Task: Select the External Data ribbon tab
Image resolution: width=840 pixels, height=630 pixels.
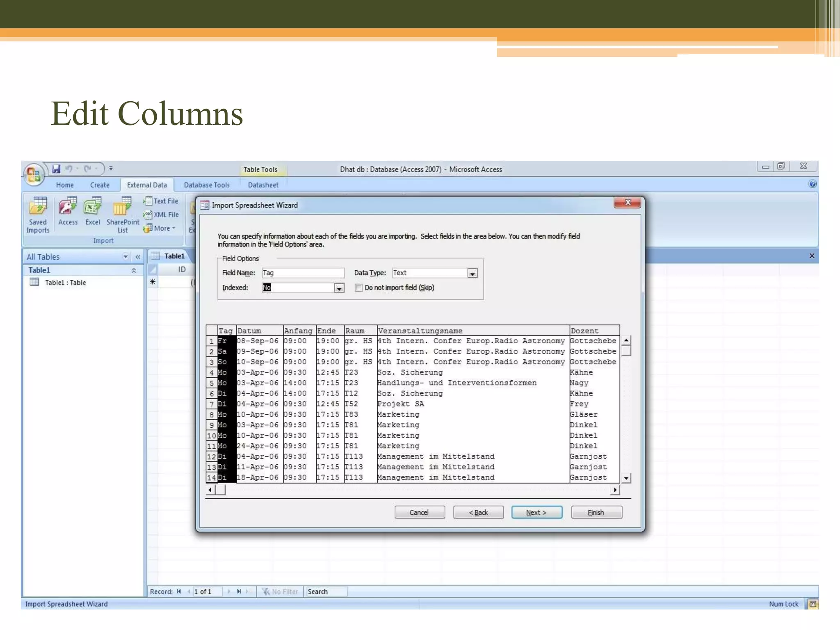Action: pyautogui.click(x=147, y=185)
